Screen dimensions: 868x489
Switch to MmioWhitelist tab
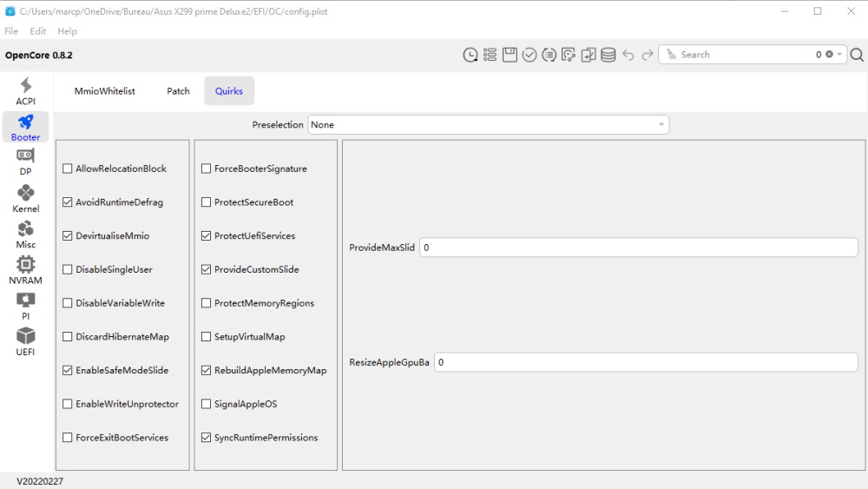pos(105,91)
